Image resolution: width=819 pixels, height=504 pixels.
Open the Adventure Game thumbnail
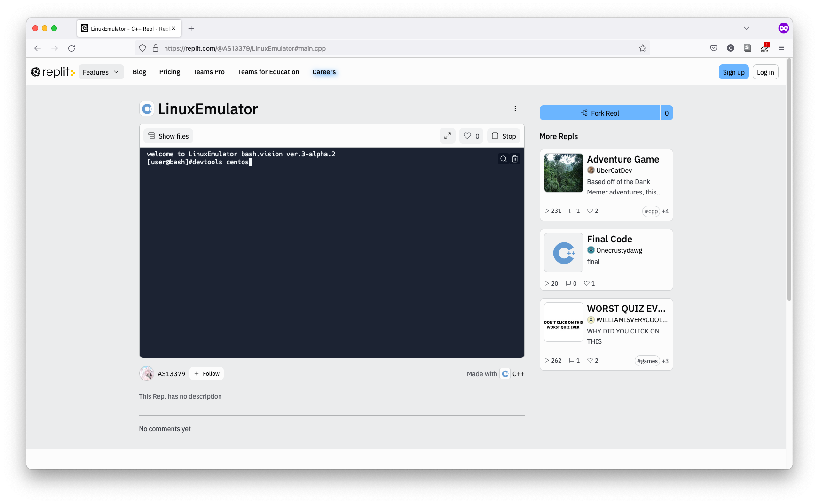[x=564, y=172]
